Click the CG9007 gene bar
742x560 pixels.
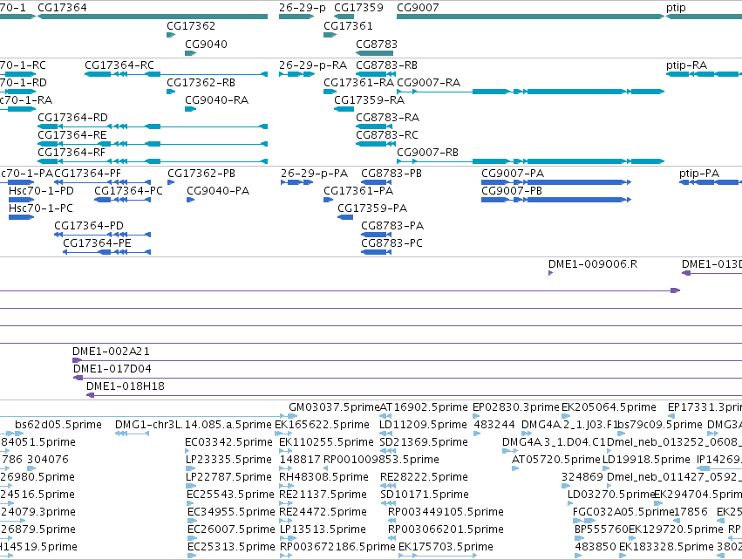530,17
